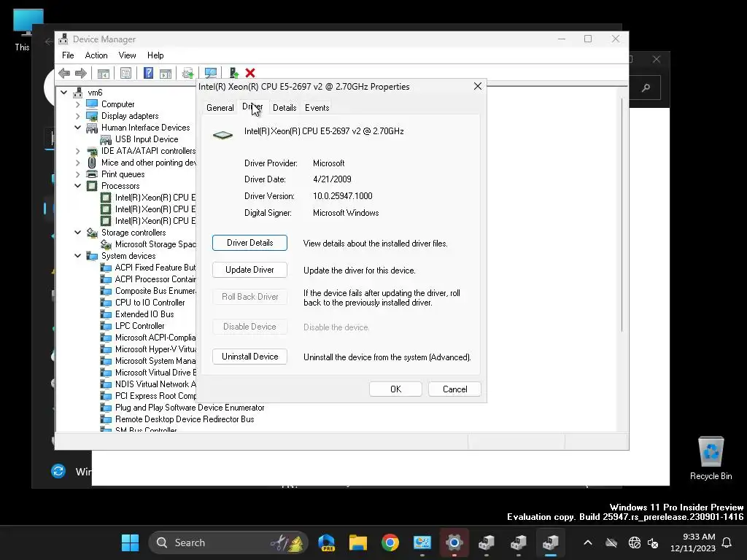Open the clock showing 9:33 AM
Viewport: 747px width, 560px height.
[x=693, y=542]
